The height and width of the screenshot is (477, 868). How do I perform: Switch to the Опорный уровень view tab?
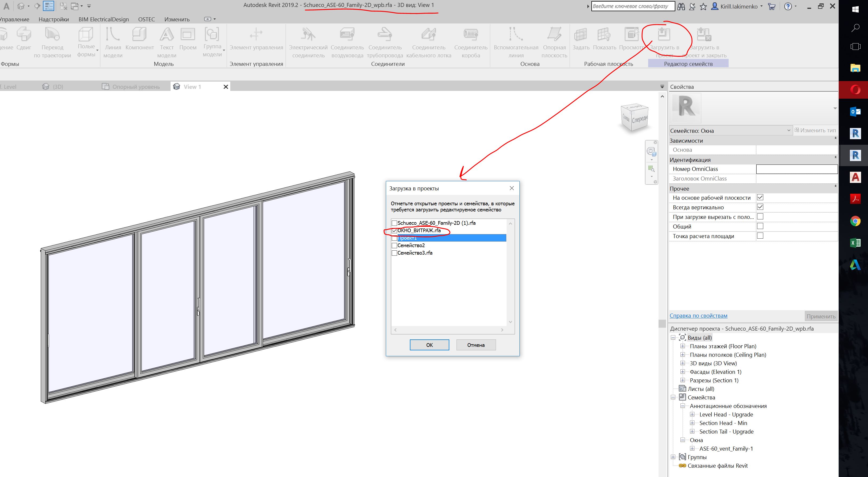pos(136,87)
